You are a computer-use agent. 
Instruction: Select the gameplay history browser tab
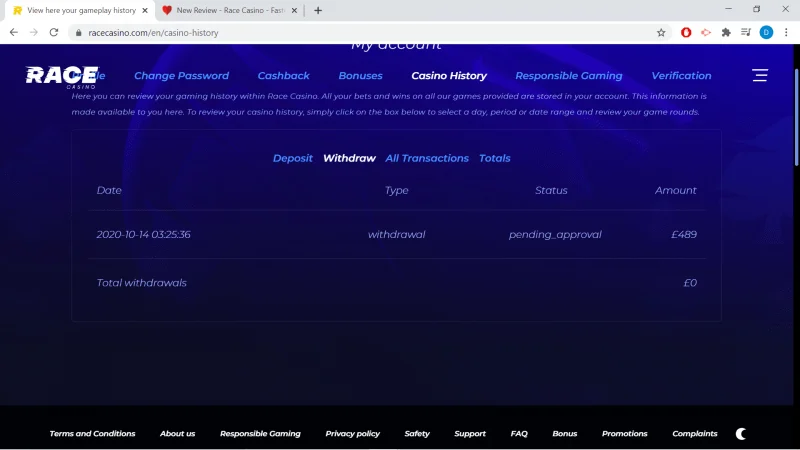81,10
